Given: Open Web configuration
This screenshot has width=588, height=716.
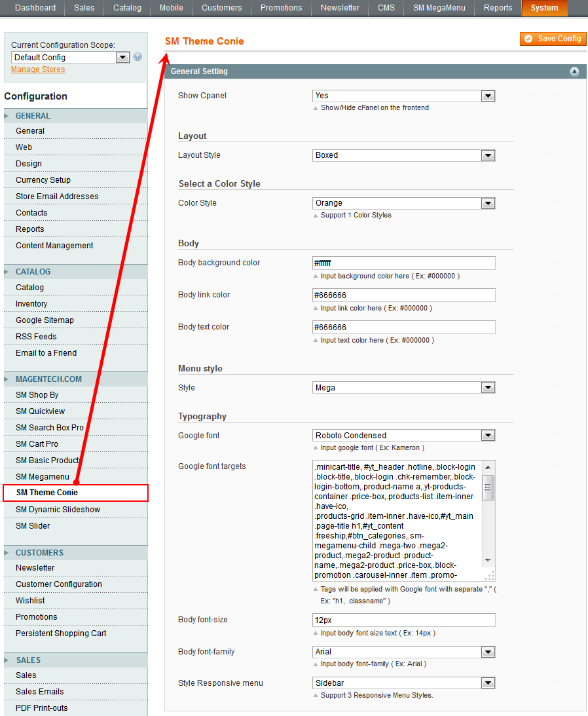Looking at the screenshot, I should (x=75, y=147).
